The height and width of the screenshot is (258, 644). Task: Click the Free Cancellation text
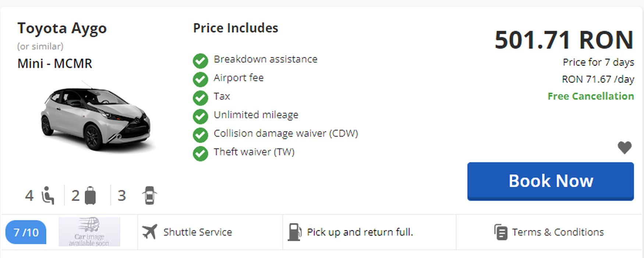point(591,96)
